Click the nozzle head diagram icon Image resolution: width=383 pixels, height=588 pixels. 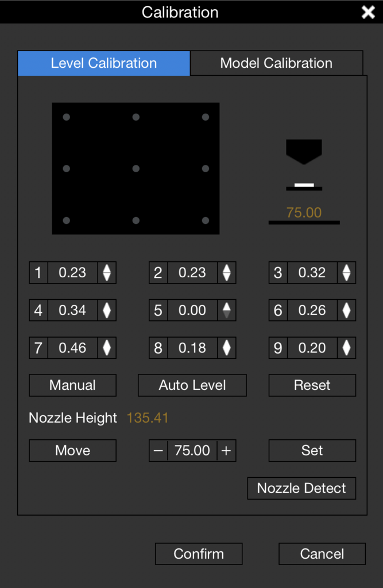304,152
